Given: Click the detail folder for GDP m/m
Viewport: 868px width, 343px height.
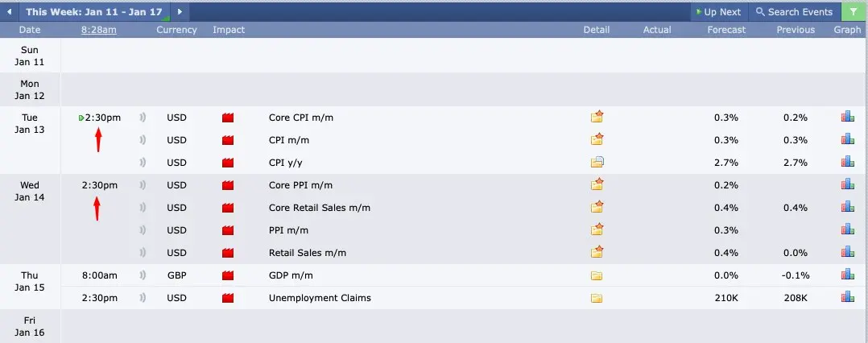Looking at the screenshot, I should (x=597, y=275).
